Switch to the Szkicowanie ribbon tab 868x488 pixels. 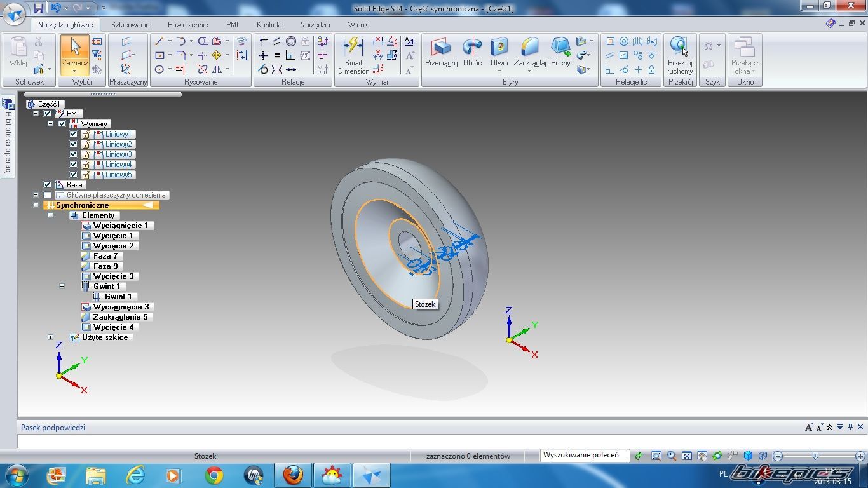[x=130, y=25]
